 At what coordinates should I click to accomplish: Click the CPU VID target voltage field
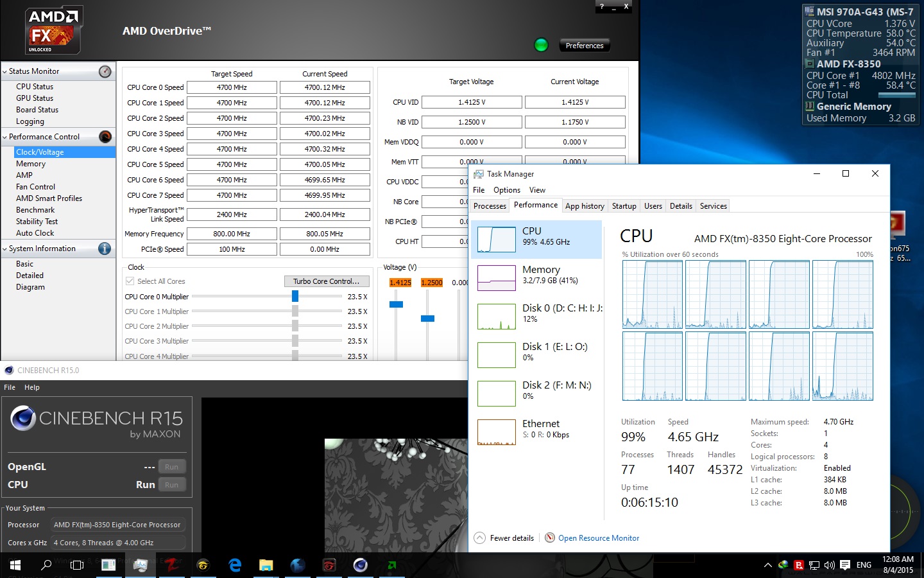point(472,101)
